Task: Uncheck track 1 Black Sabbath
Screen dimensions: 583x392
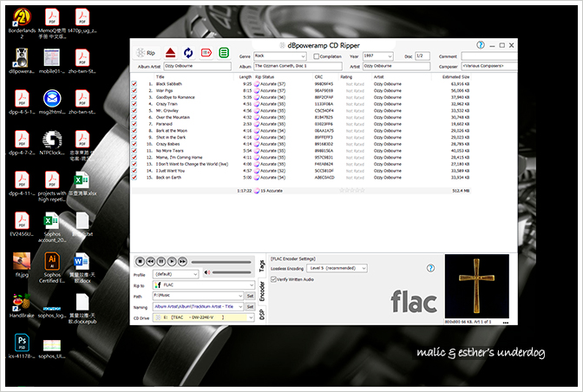Action: coord(134,84)
